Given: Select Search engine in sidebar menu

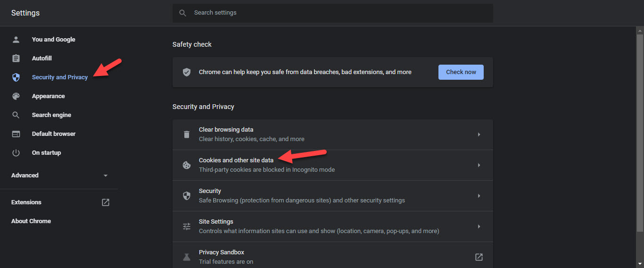Looking at the screenshot, I should coord(51,115).
